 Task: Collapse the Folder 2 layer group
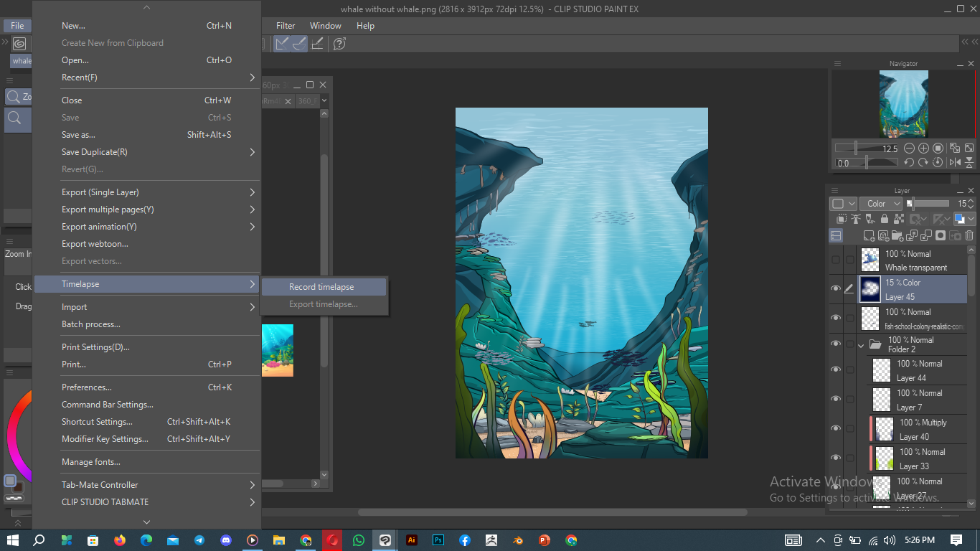(861, 345)
